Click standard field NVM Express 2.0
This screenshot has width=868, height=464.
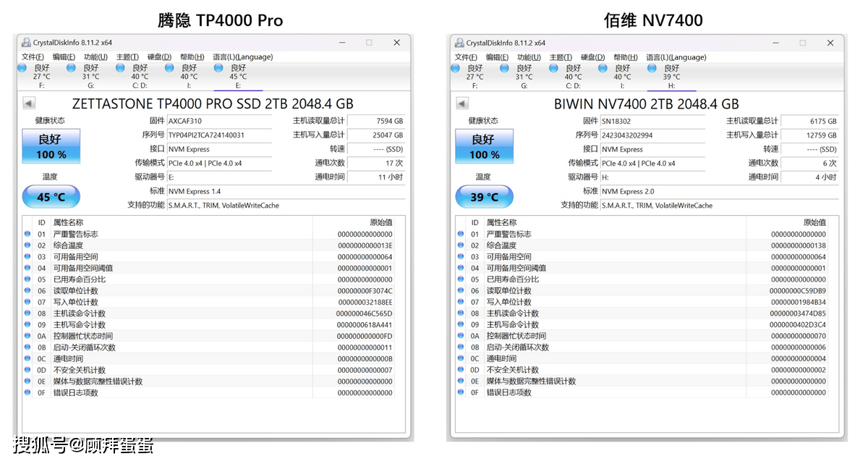tap(719, 191)
